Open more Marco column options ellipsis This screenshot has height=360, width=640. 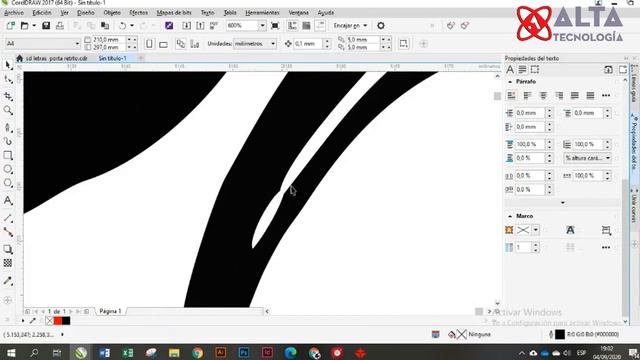pyautogui.click(x=606, y=247)
